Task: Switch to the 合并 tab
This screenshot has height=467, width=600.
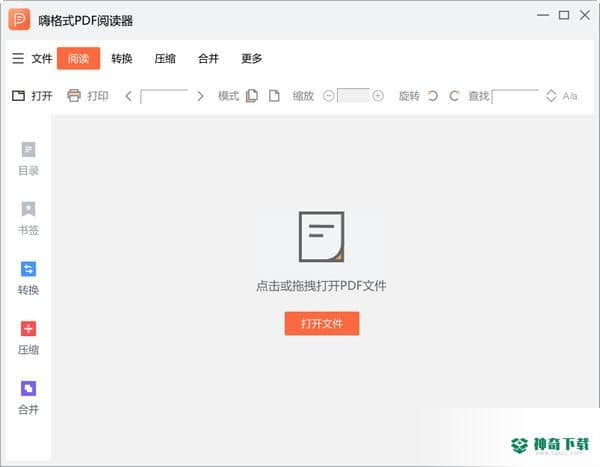Action: click(x=208, y=59)
